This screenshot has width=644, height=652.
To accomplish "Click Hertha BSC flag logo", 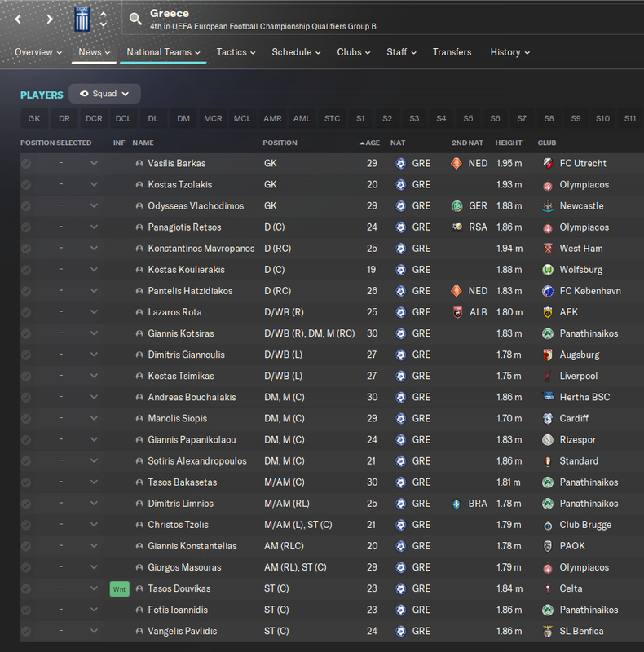I will (x=548, y=397).
